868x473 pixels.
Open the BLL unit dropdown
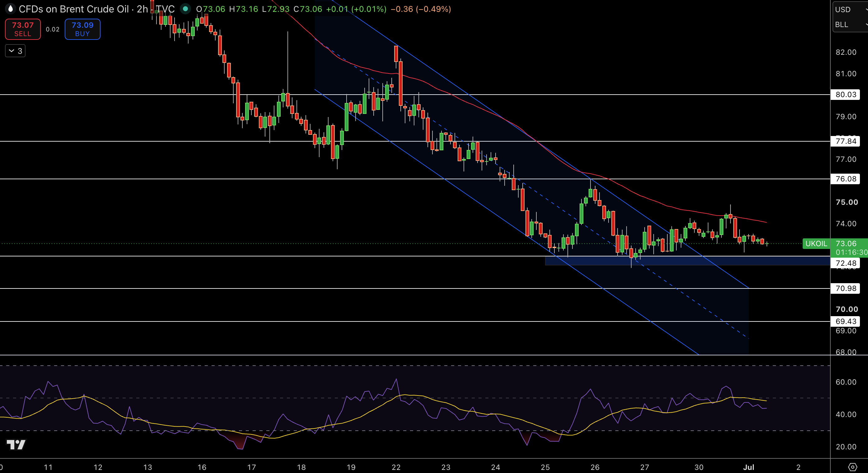tap(850, 25)
